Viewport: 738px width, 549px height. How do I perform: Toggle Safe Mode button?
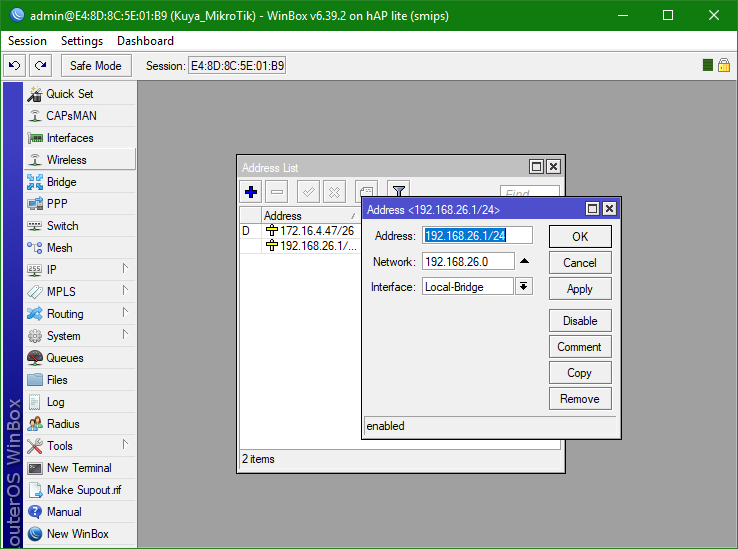click(x=96, y=65)
